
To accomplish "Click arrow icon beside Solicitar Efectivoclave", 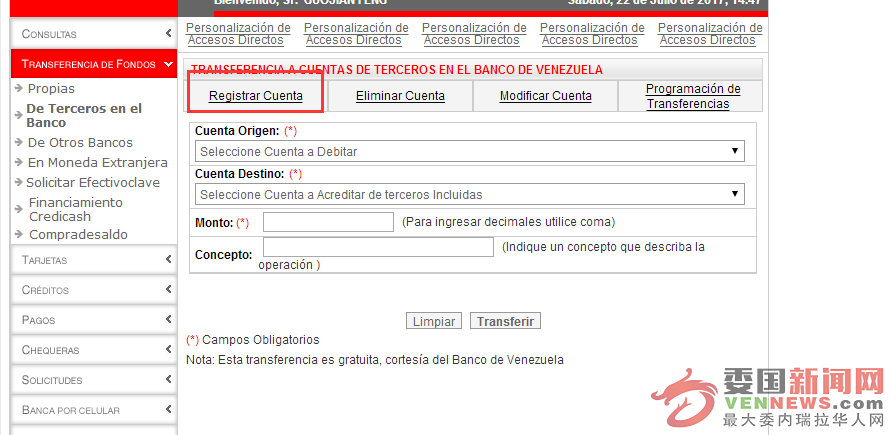I will point(19,182).
